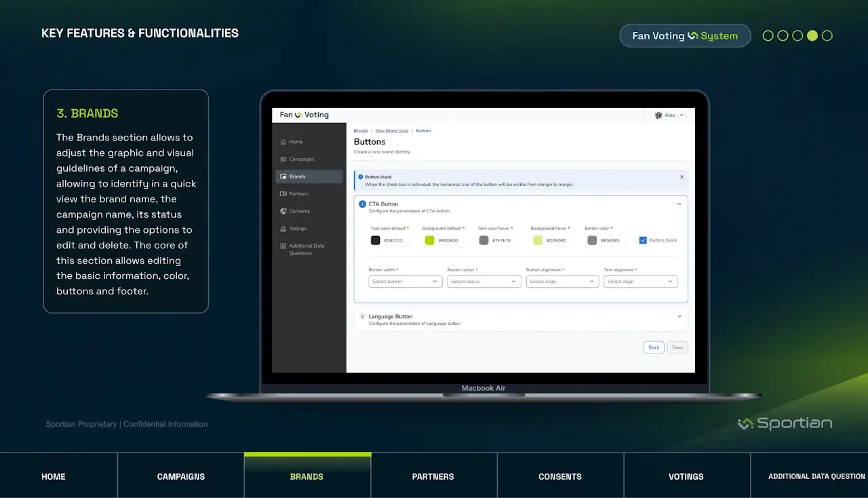Dismiss the Button block info banner
The width and height of the screenshot is (868, 498).
click(682, 177)
